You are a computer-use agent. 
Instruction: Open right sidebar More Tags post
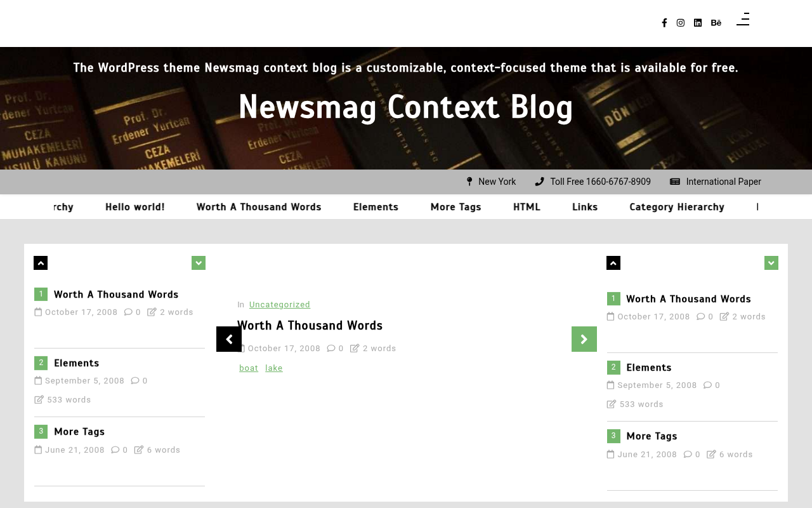pos(652,436)
